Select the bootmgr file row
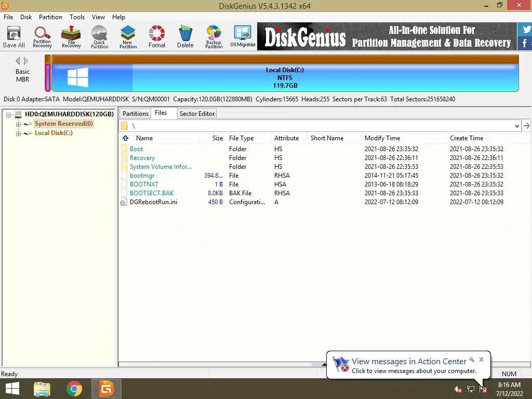 point(324,176)
